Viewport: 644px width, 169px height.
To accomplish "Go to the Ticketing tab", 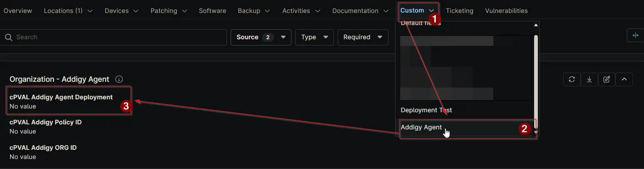I will (x=459, y=11).
